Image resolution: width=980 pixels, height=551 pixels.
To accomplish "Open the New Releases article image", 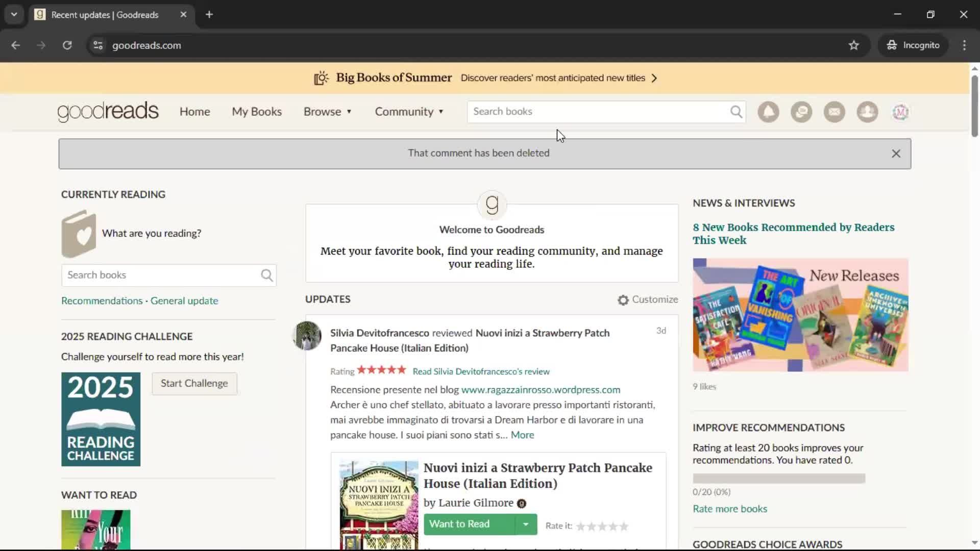I will 800,315.
